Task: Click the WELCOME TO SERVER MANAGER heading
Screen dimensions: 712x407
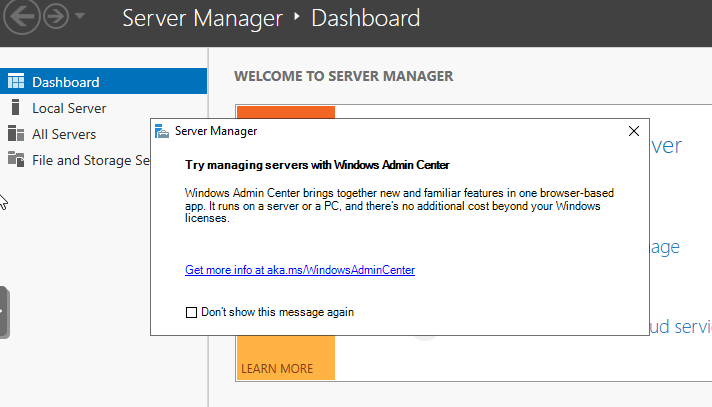Action: point(344,76)
